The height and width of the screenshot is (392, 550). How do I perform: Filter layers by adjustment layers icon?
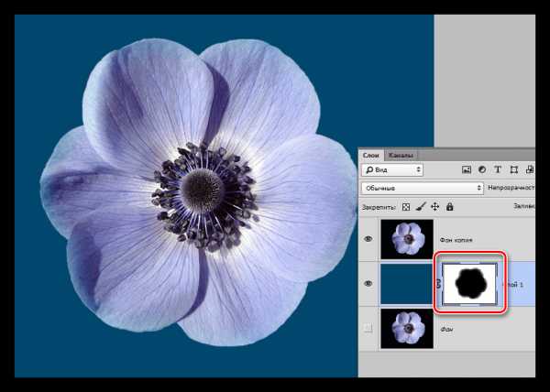click(482, 169)
